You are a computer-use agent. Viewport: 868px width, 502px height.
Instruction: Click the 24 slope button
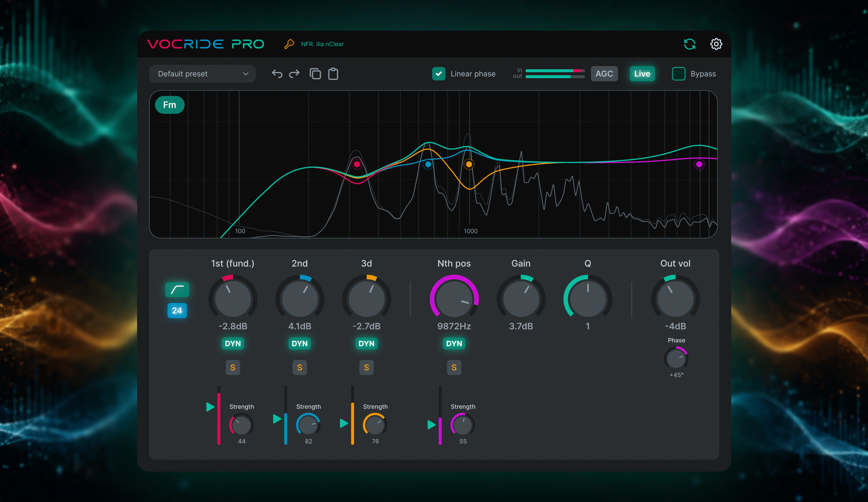coord(177,310)
